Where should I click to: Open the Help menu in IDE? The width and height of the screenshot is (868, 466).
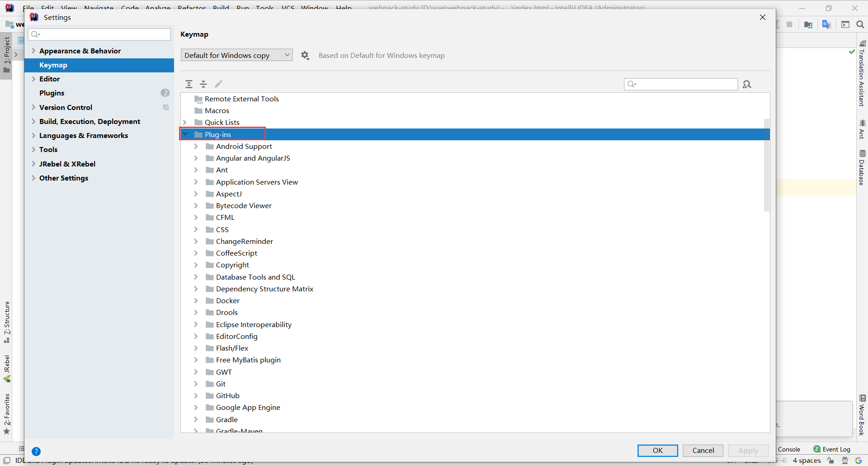click(344, 8)
